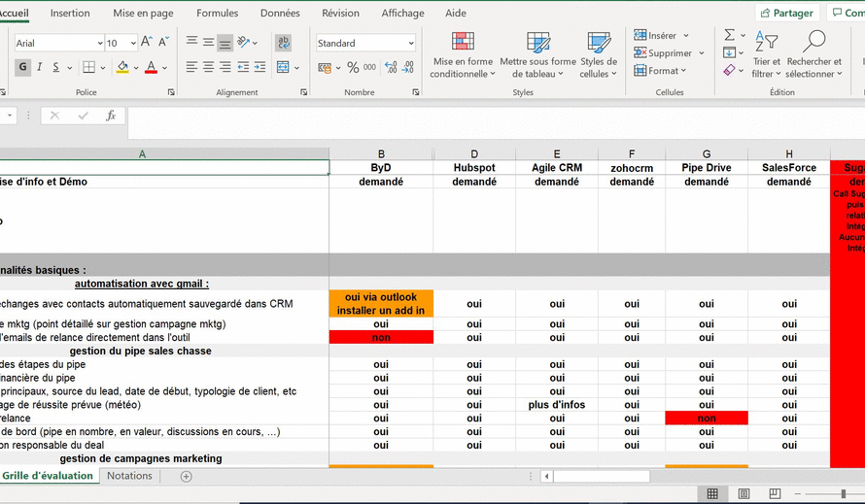Increase font size icon
Image resolution: width=865 pixels, height=504 pixels.
click(x=146, y=42)
